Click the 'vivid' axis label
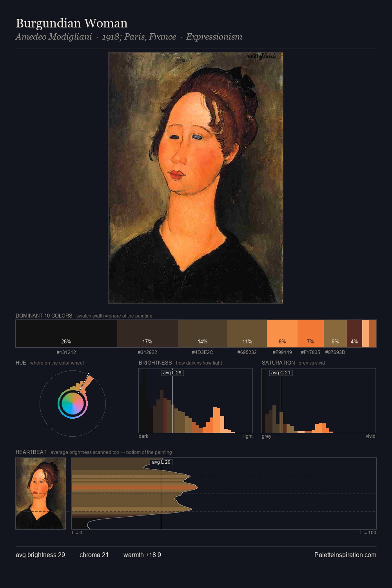This screenshot has height=588, width=392. (x=370, y=436)
